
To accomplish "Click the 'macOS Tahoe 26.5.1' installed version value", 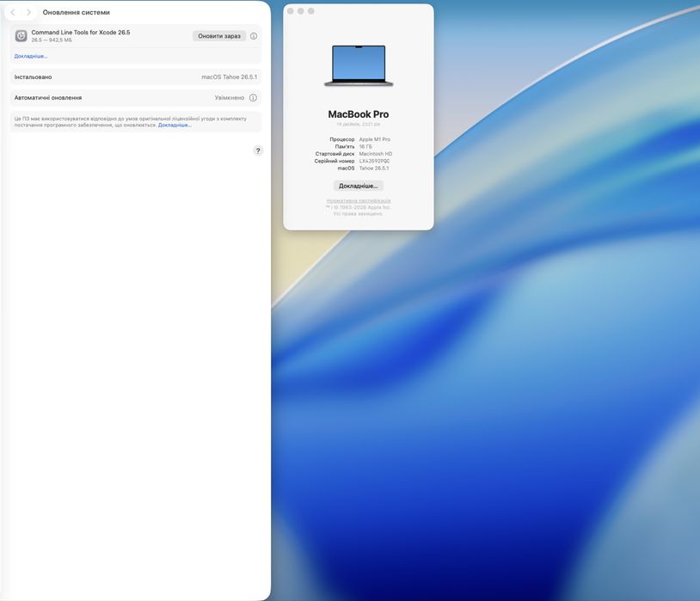I will pos(229,77).
